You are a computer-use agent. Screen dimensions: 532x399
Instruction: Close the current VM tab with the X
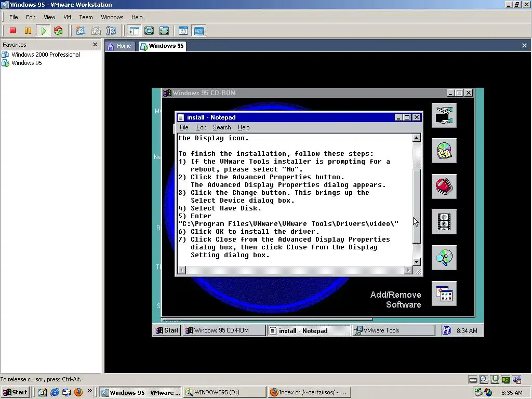(x=524, y=46)
